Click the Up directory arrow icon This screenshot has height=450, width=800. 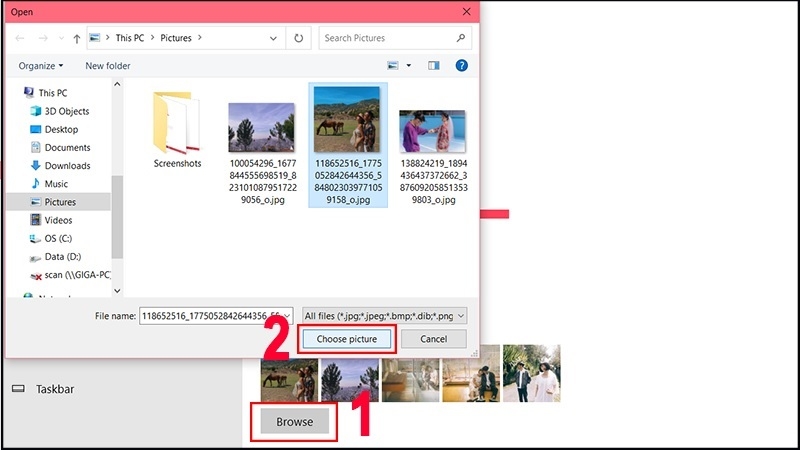(77, 38)
